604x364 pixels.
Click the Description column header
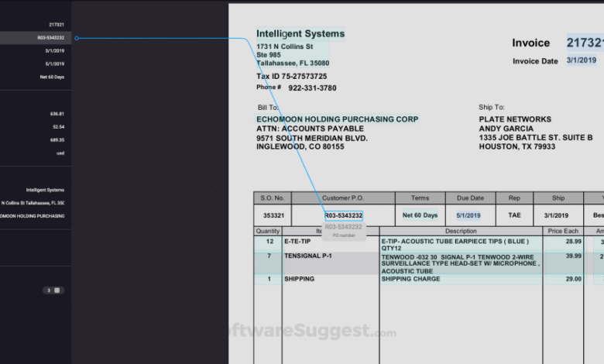coord(461,231)
